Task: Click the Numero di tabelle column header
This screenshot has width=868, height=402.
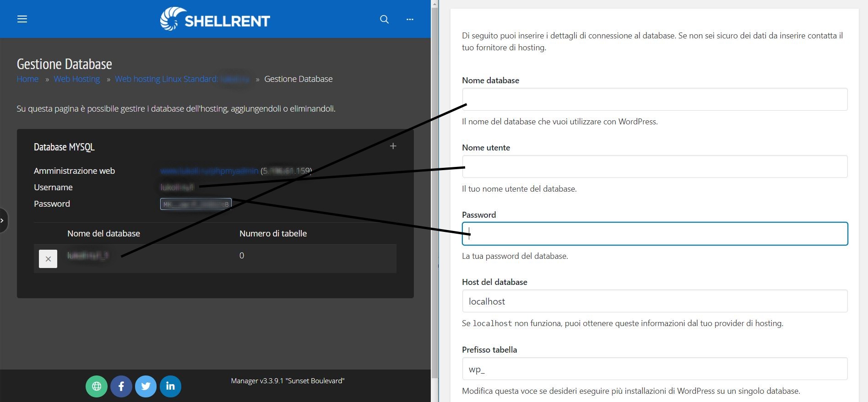Action: click(273, 233)
